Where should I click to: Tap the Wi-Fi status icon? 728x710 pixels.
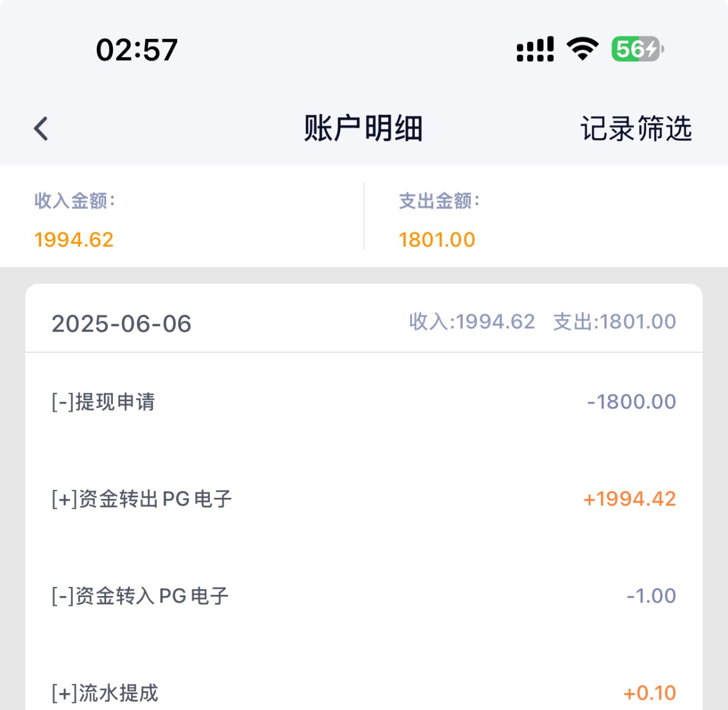(582, 49)
